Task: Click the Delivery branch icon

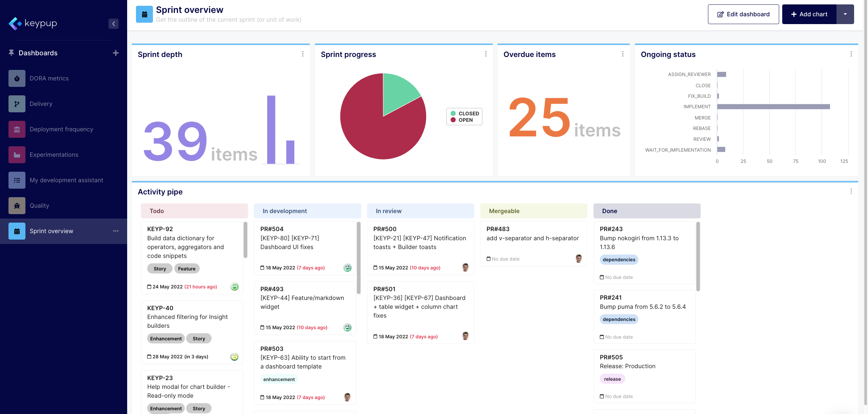Action: [17, 104]
